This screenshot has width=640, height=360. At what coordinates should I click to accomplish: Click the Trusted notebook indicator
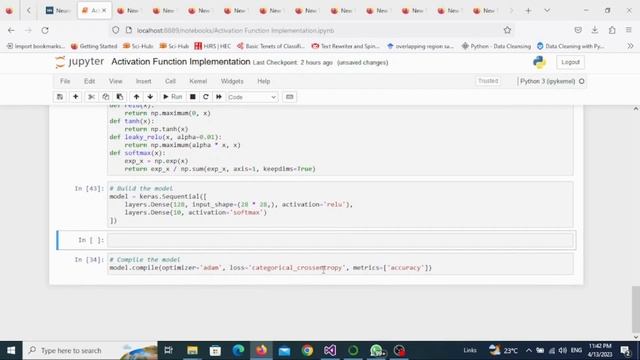point(488,81)
